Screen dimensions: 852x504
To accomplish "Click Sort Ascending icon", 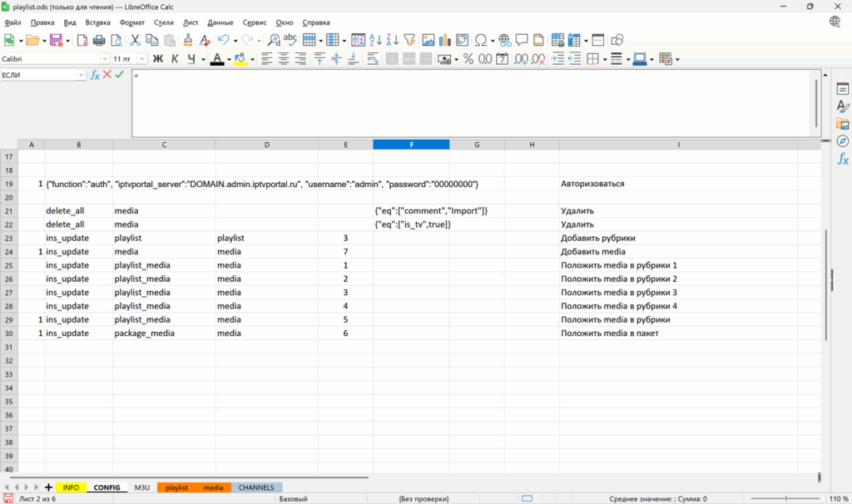I will point(376,40).
